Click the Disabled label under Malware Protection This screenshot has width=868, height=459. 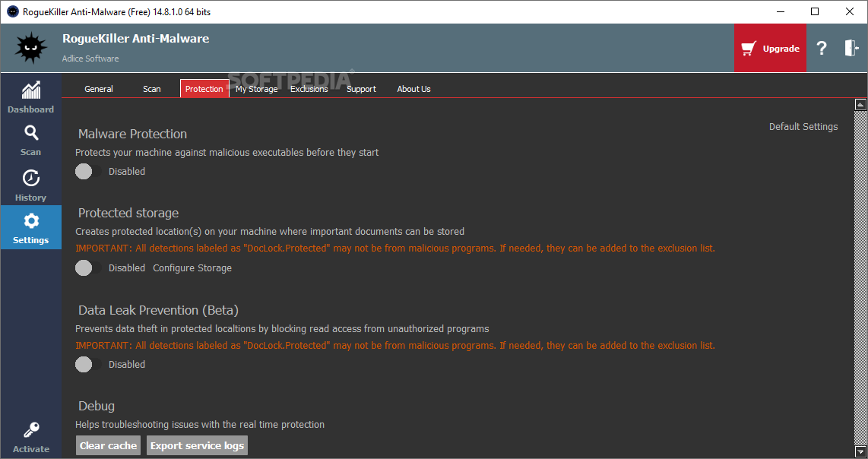pos(127,172)
